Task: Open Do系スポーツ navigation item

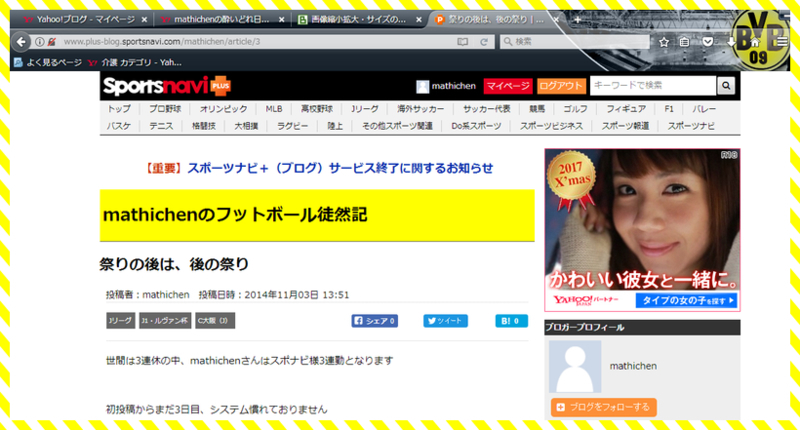Action: [476, 125]
